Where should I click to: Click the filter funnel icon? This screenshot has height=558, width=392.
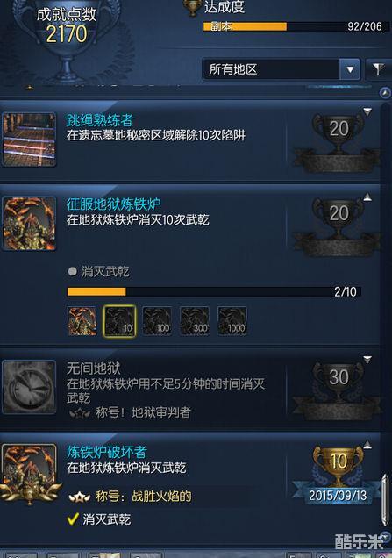tap(378, 69)
